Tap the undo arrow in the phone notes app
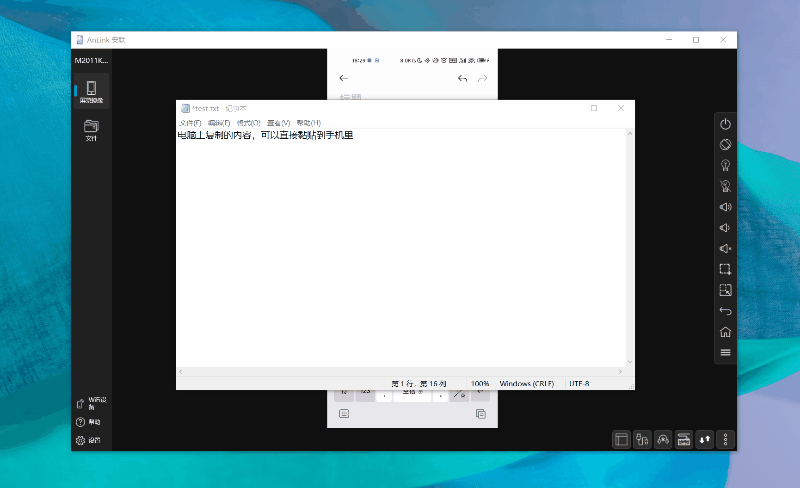This screenshot has width=800, height=488. pyautogui.click(x=462, y=79)
